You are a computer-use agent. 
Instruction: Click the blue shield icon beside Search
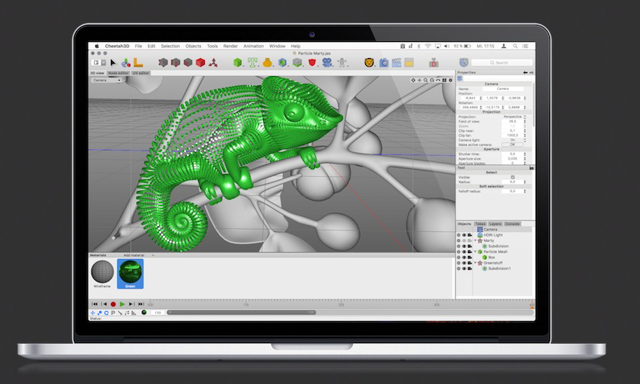[x=464, y=62]
